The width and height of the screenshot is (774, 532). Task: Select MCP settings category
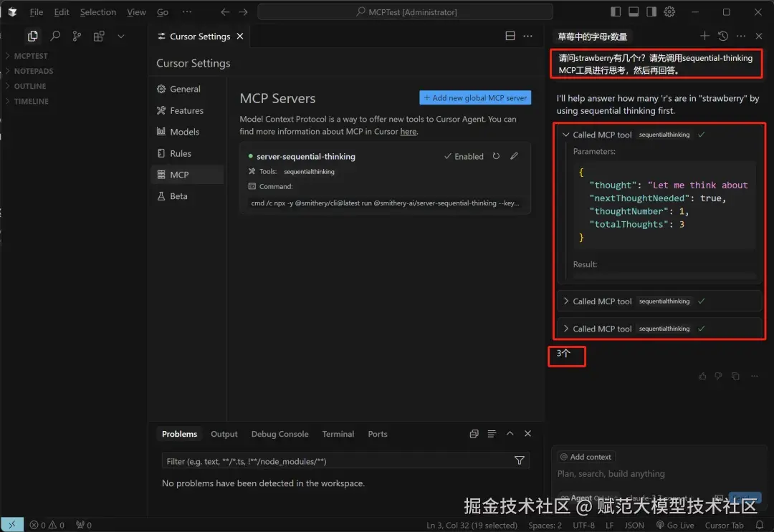click(188, 175)
